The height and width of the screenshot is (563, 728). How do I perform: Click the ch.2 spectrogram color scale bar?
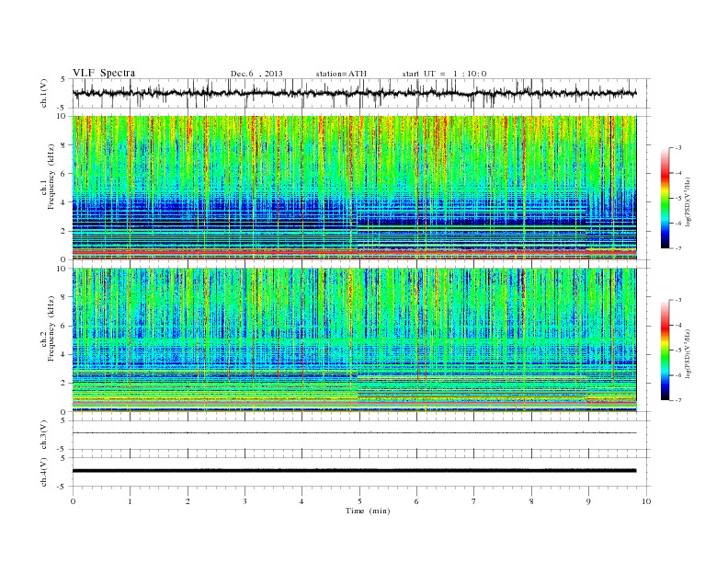tap(665, 350)
